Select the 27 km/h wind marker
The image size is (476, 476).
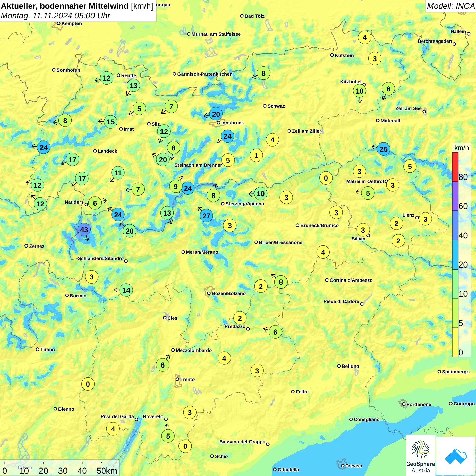click(x=206, y=216)
